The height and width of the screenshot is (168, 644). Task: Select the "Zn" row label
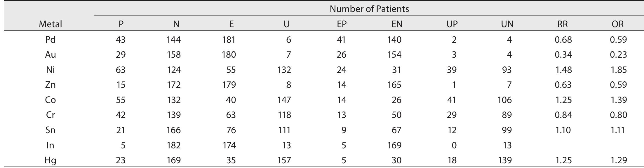(50, 85)
